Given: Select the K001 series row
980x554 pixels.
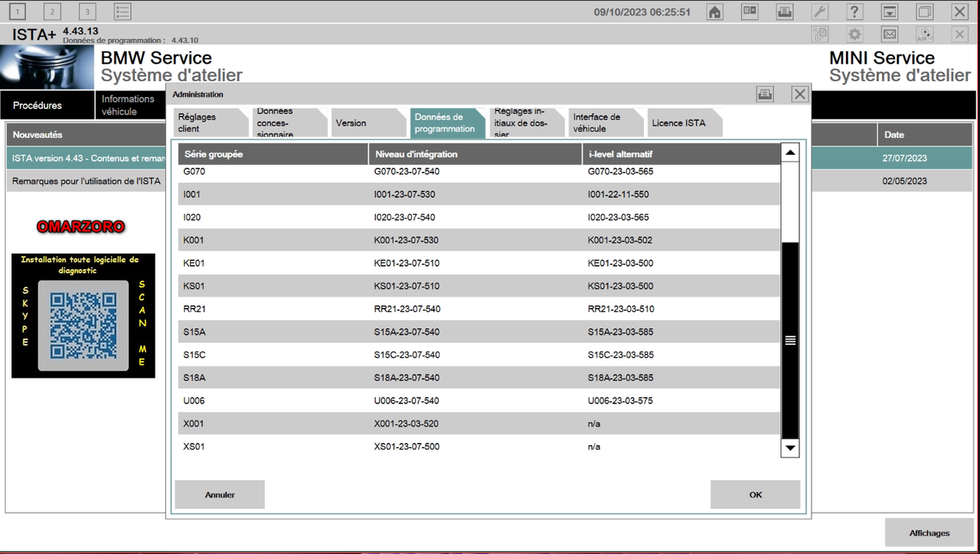Looking at the screenshot, I should (479, 240).
